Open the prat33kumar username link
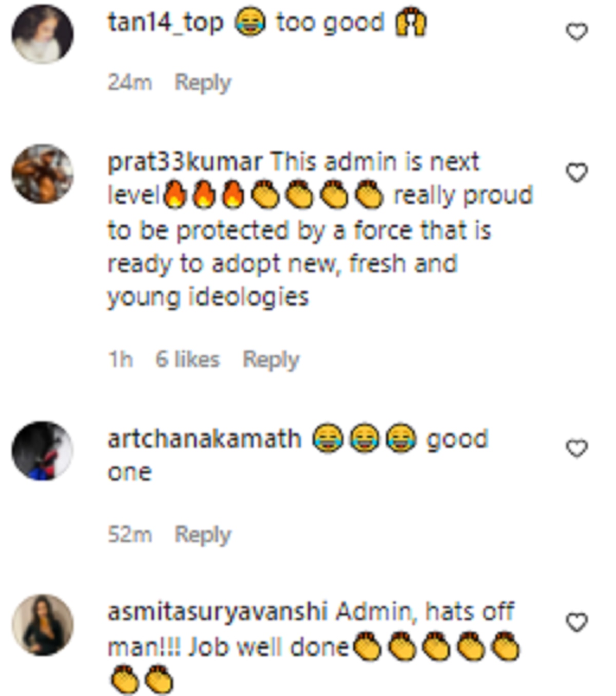 184,162
